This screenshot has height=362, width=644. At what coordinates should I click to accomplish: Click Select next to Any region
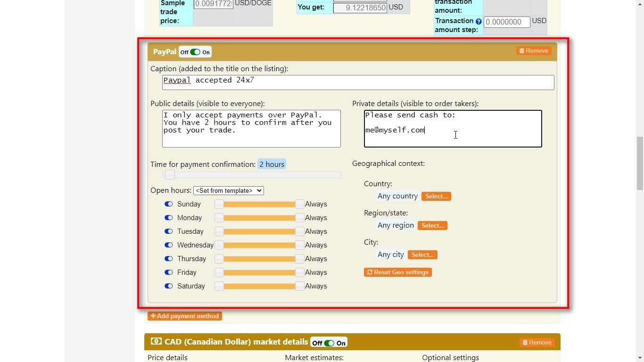click(432, 226)
